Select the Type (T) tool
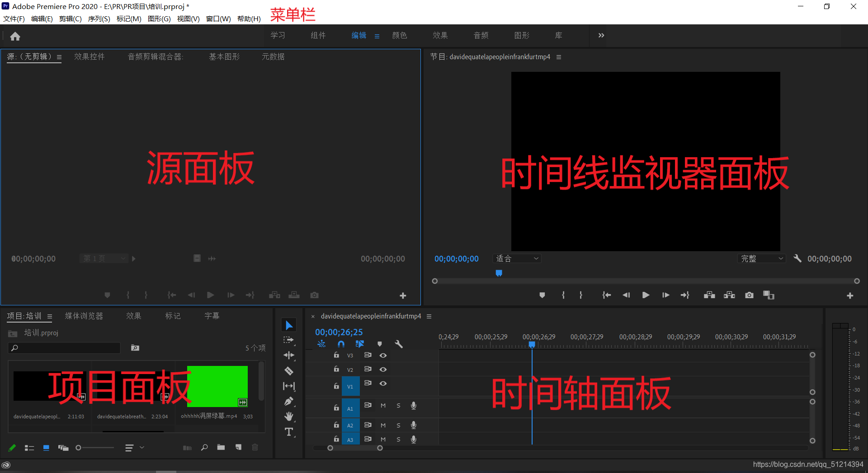868x473 pixels. tap(289, 432)
